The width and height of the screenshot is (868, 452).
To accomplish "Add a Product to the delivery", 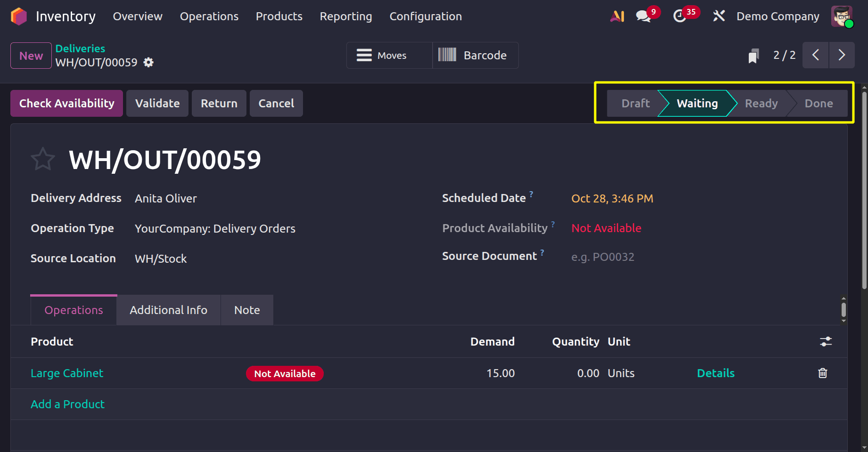I will coord(67,404).
